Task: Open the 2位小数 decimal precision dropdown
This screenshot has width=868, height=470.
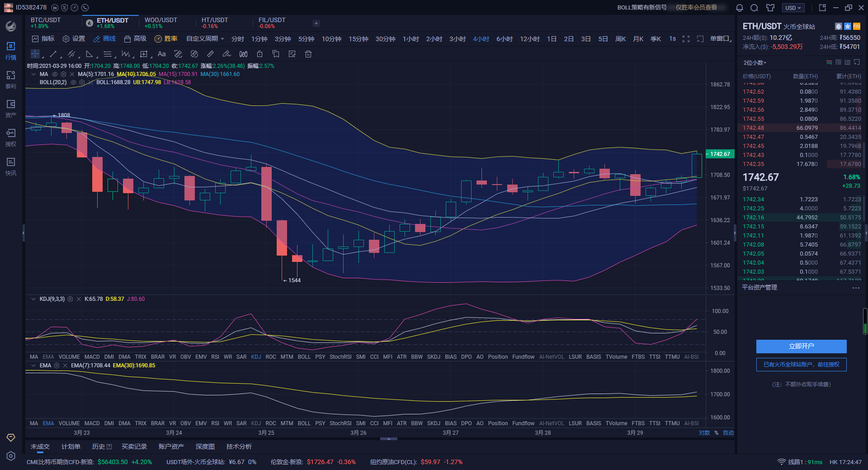Action: coord(755,62)
